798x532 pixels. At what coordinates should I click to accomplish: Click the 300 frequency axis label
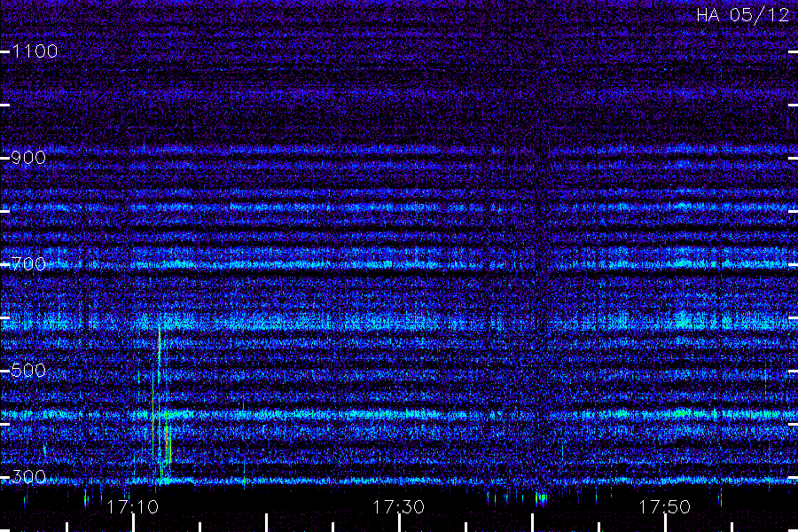click(28, 476)
